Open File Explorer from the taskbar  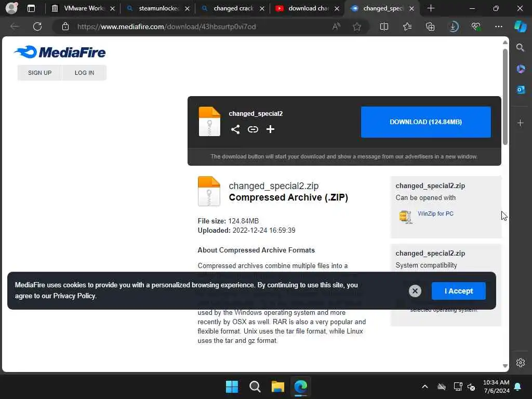277,387
